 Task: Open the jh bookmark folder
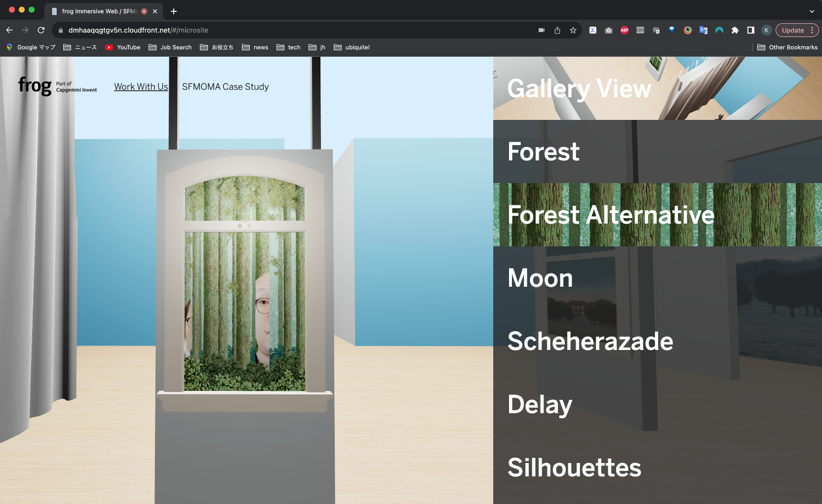point(317,47)
